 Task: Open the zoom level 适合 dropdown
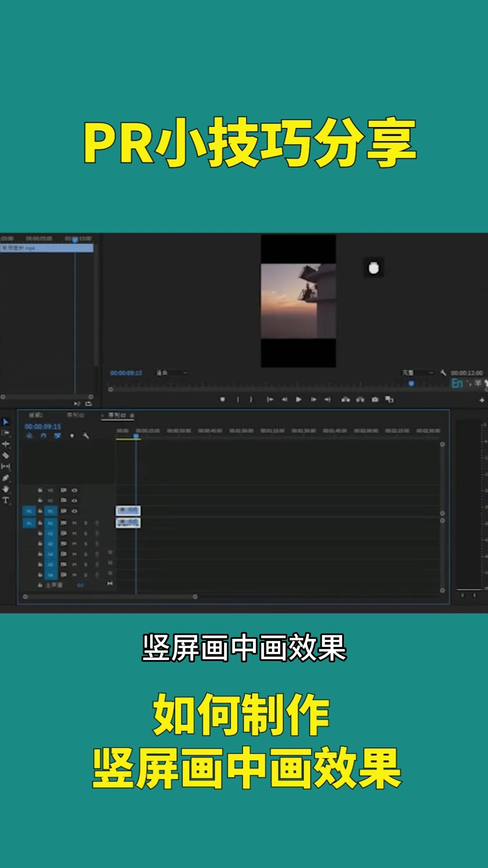click(x=172, y=373)
